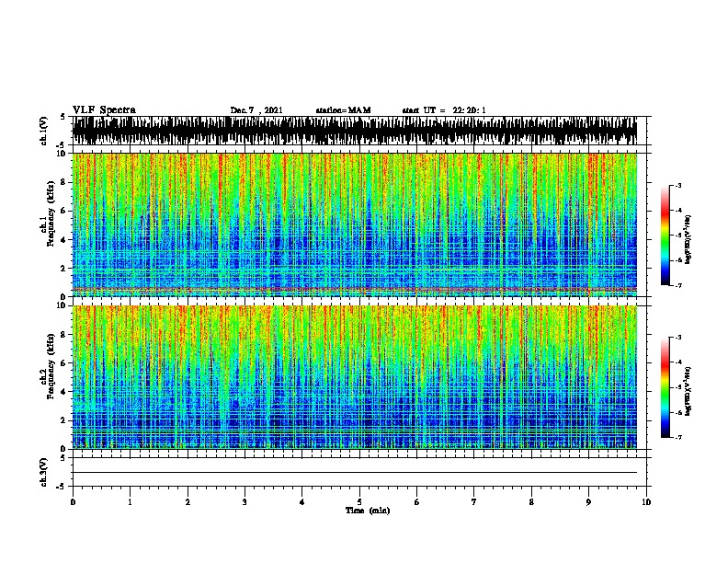Click the log(PSD) label beside ch.2 colorbar

pyautogui.click(x=688, y=391)
